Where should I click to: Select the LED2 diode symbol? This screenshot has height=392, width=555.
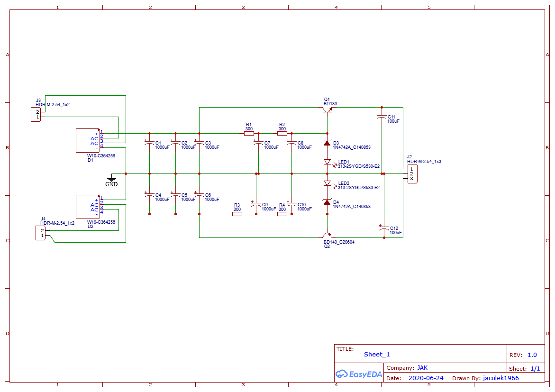327,183
